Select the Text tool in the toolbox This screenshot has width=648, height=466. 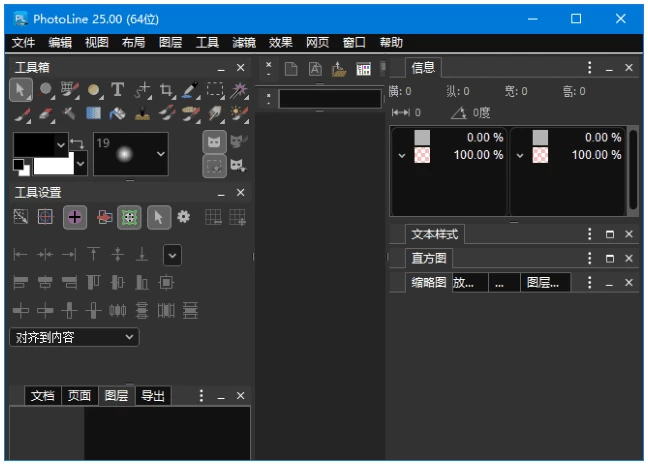pyautogui.click(x=118, y=91)
